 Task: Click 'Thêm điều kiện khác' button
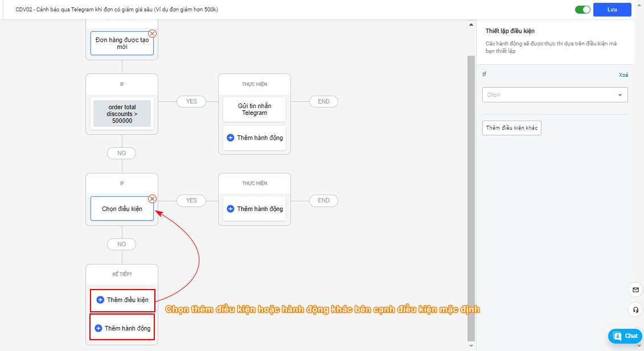coord(512,128)
